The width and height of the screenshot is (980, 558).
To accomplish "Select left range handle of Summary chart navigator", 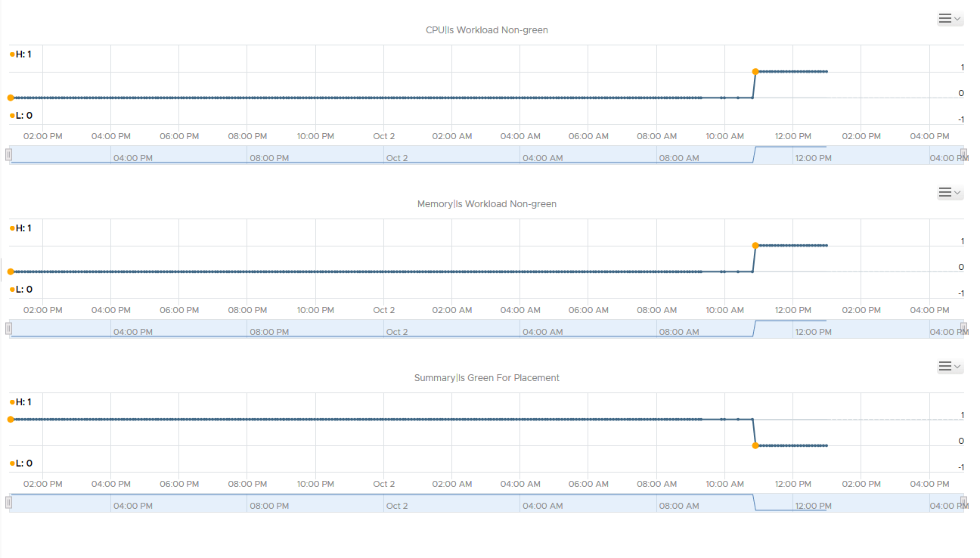I will (8, 502).
